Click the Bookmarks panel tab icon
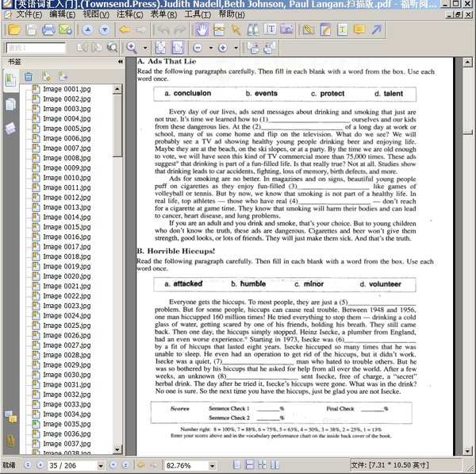This screenshot has width=476, height=474. tap(10, 80)
